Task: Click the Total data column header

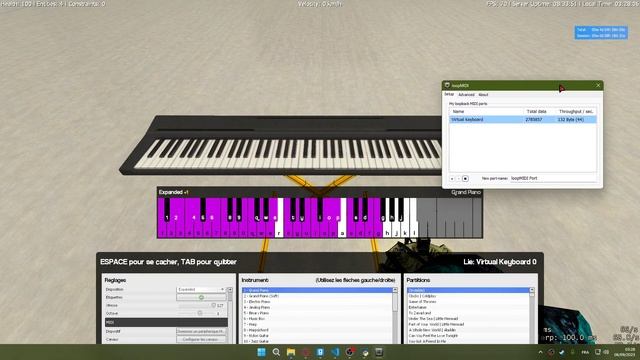Action: click(539, 111)
